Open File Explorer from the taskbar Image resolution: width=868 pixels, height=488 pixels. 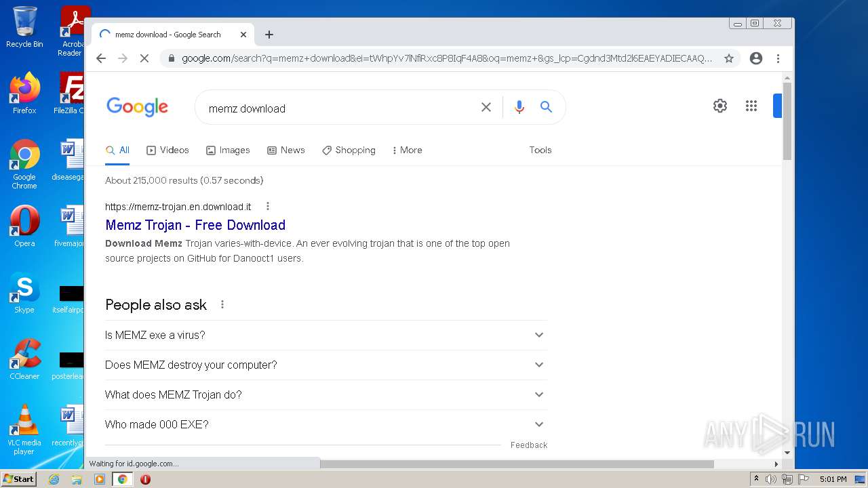click(77, 479)
